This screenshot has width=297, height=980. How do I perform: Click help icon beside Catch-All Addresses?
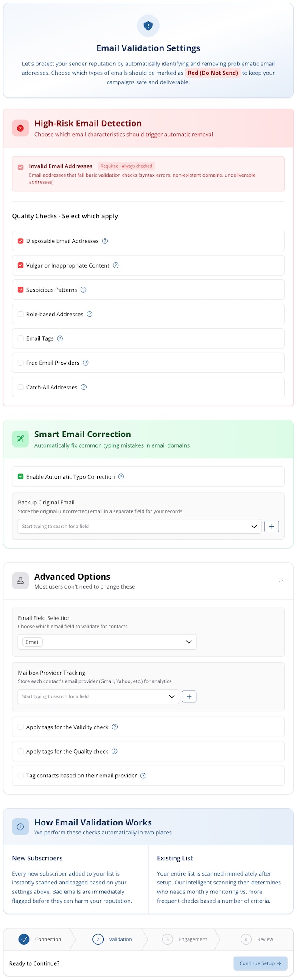84,387
